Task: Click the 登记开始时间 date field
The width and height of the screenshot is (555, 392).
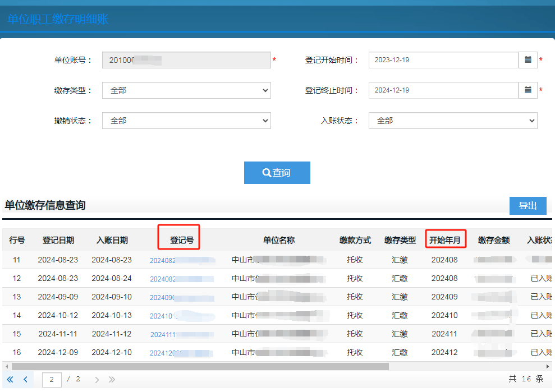Action: [443, 60]
